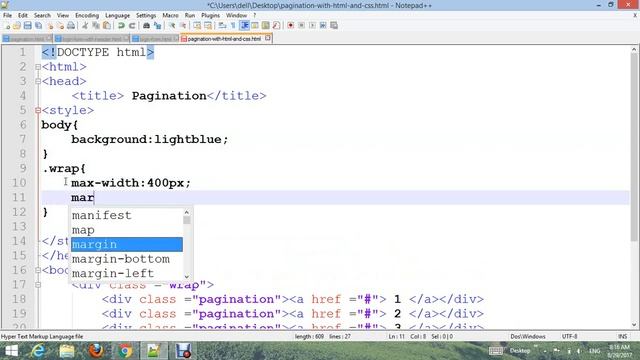This screenshot has width=640, height=360.
Task: Click autocomplete list scroll-up arrow
Action: point(187,212)
